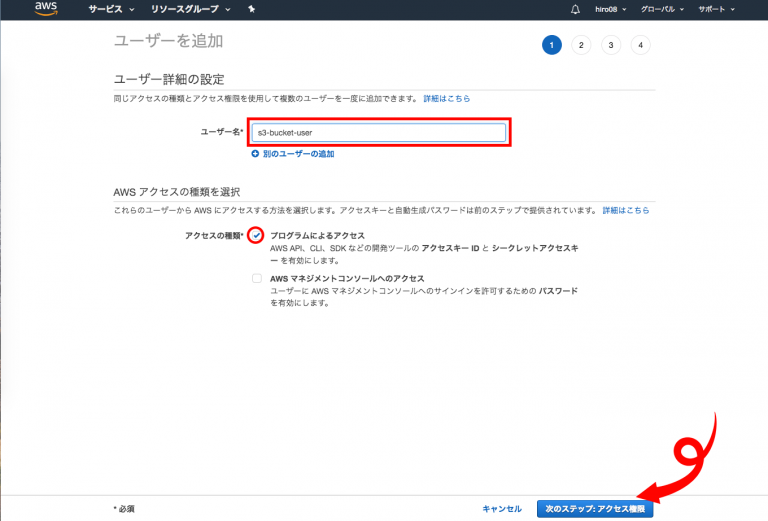Open the サポート support menu
This screenshot has height=521, width=768.
coord(717,9)
